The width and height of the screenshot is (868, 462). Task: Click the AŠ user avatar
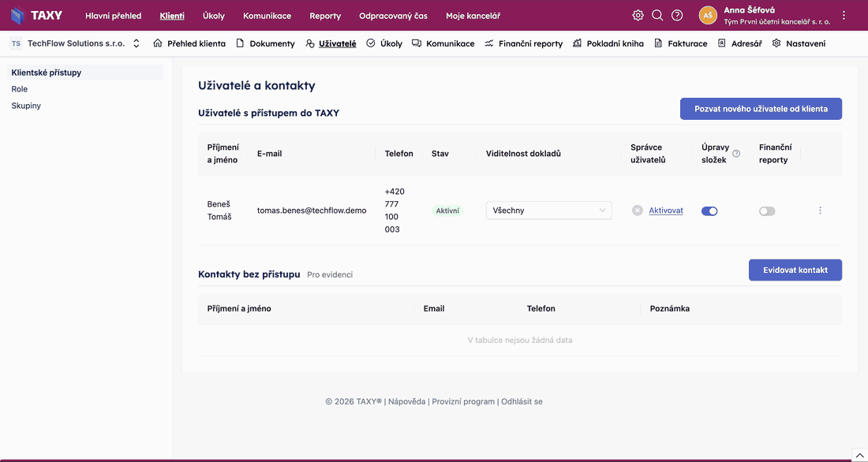coord(708,16)
